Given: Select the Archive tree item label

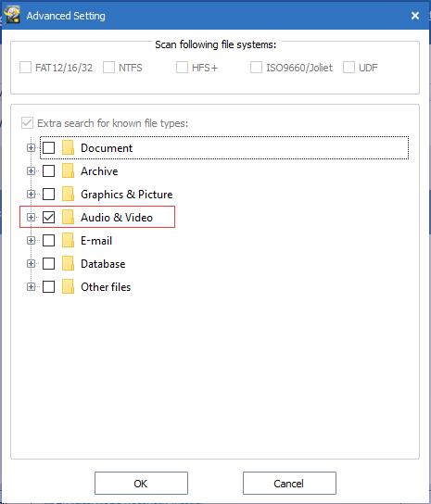Looking at the screenshot, I should [x=99, y=171].
